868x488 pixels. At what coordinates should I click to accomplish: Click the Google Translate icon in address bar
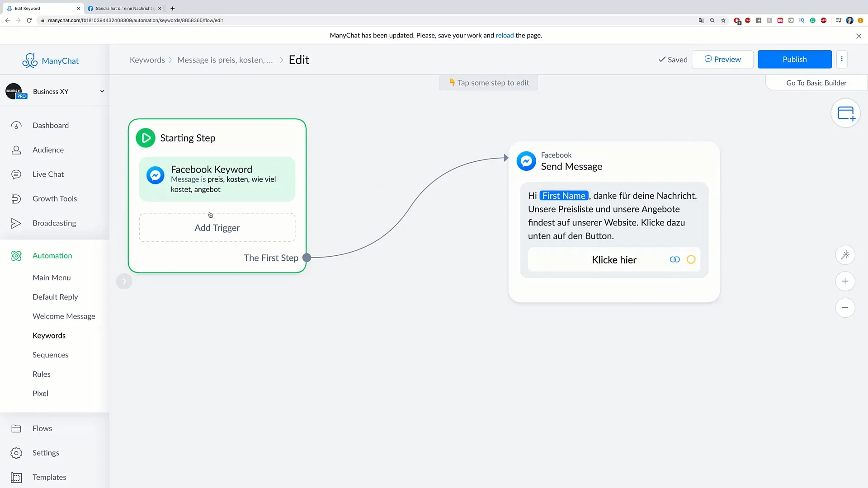pos(701,20)
